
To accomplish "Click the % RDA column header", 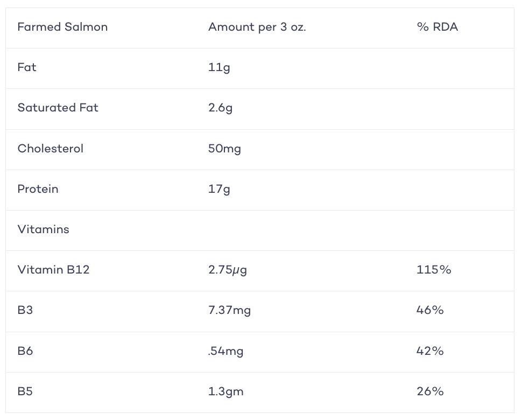I will pos(437,27).
